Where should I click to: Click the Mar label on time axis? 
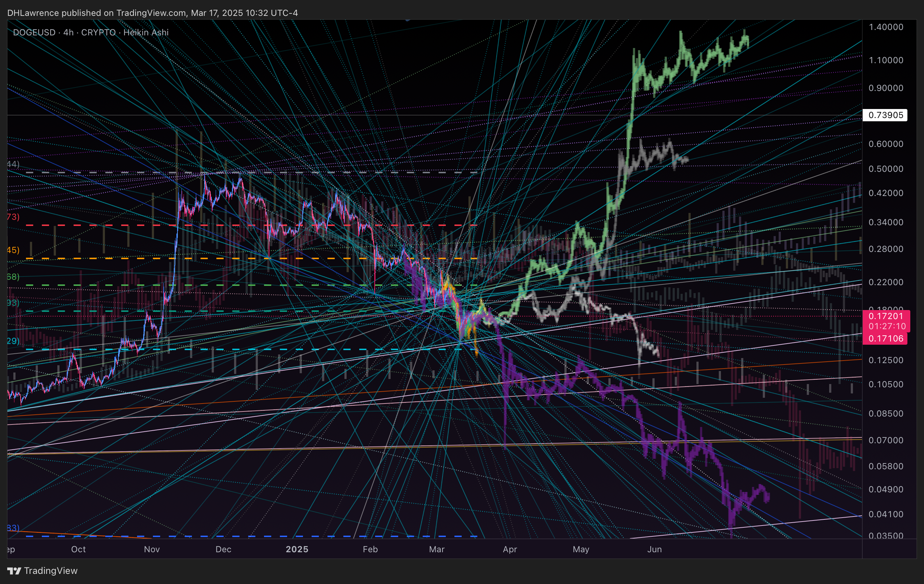(x=437, y=549)
